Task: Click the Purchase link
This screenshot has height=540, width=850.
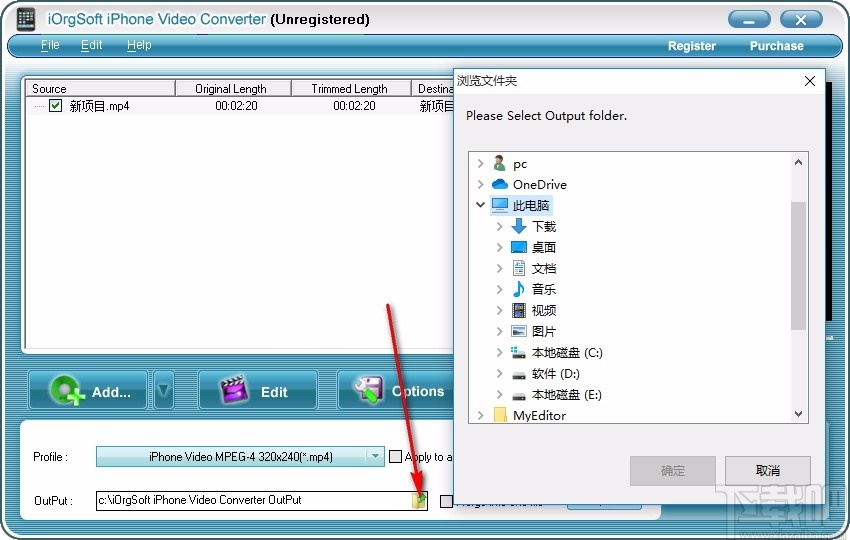Action: coord(776,46)
